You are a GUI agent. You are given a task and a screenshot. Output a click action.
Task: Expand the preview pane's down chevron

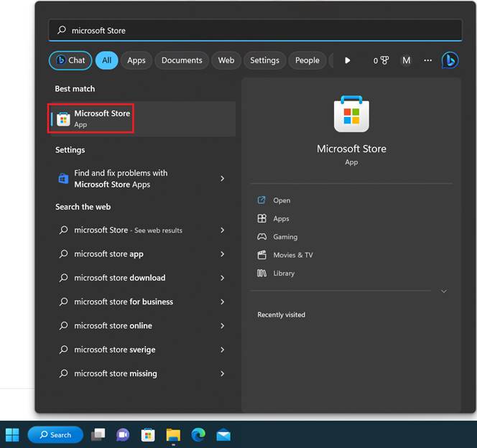(x=443, y=291)
